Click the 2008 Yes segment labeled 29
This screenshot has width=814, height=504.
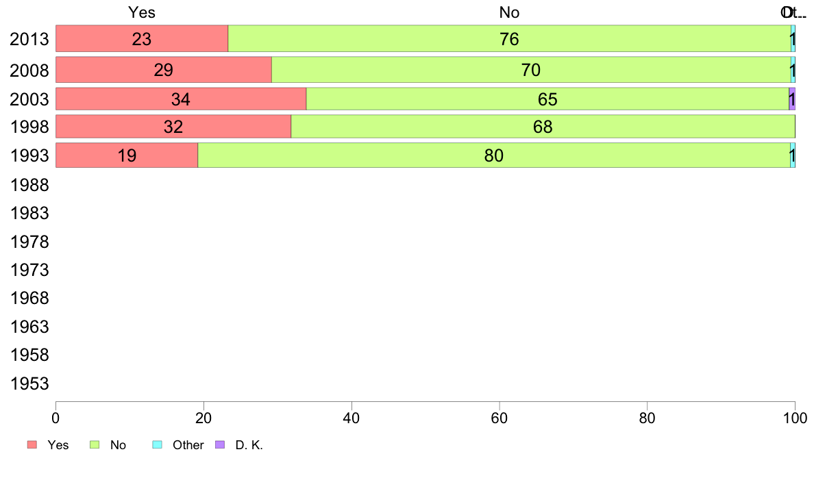click(x=163, y=70)
